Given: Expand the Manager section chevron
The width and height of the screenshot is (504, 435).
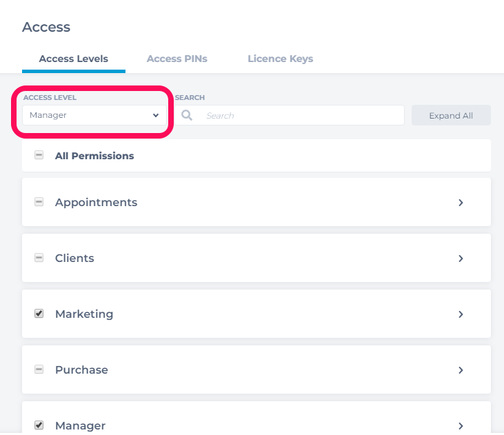Looking at the screenshot, I should point(461,425).
